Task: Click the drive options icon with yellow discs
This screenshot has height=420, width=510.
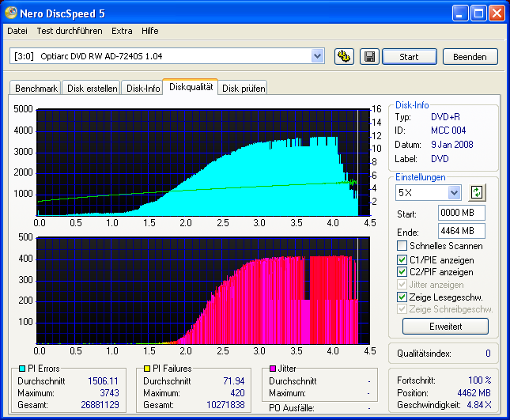Action: 344,57
